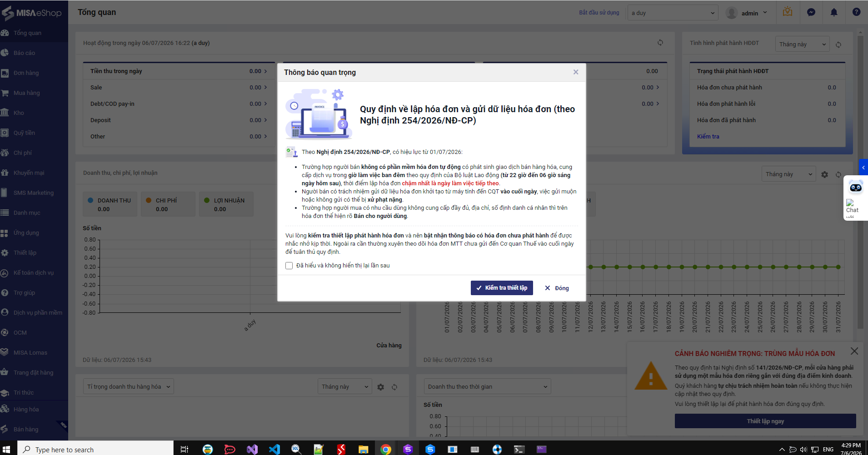The width and height of the screenshot is (868, 455).
Task: Click the chatbot robot icon
Action: [x=856, y=187]
